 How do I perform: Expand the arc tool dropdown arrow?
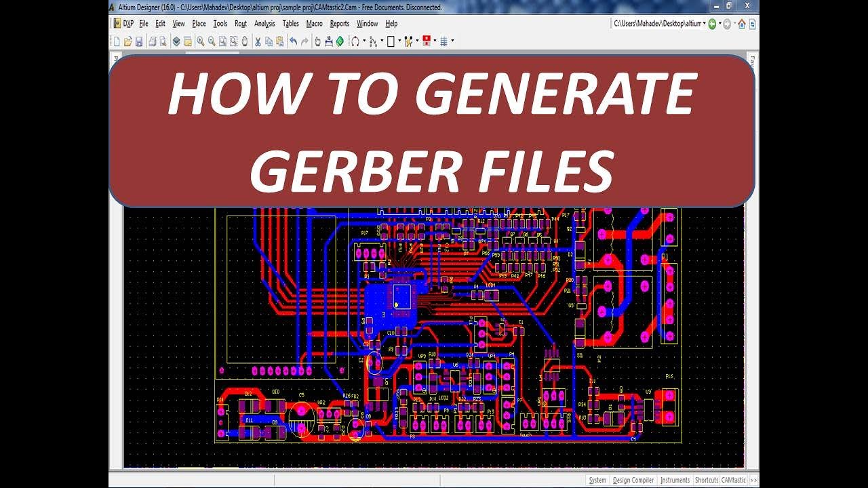coord(364,41)
